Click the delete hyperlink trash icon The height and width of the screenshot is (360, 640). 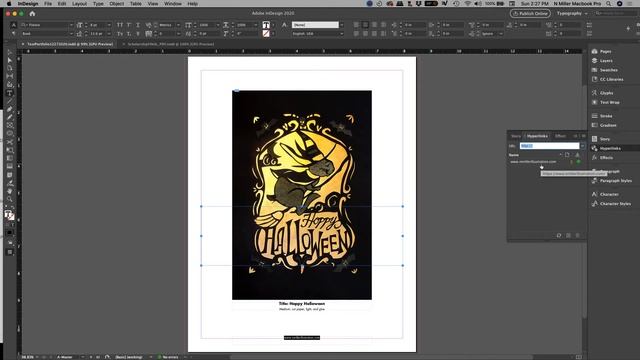coord(578,236)
